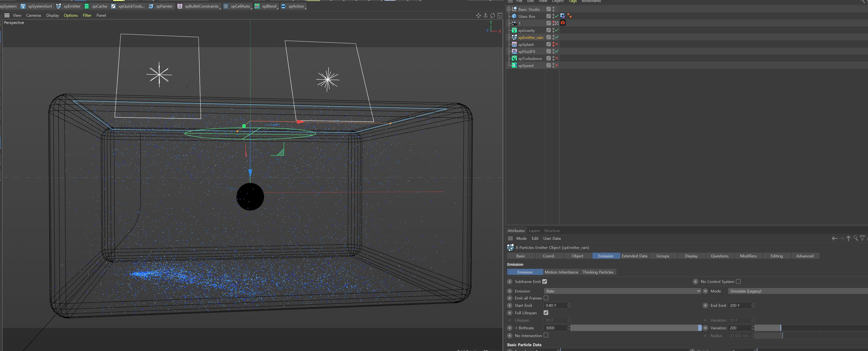
Task: Click the xpSpeed object icon
Action: pyautogui.click(x=514, y=65)
